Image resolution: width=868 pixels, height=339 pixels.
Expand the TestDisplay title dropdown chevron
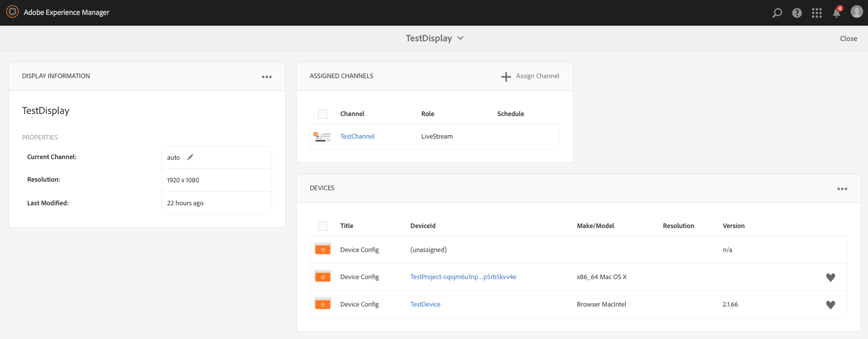click(460, 38)
